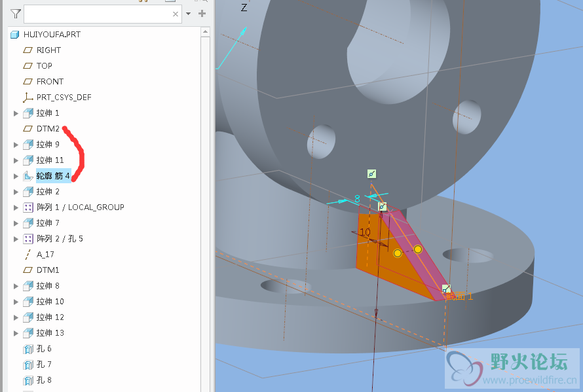Image resolution: width=583 pixels, height=392 pixels.
Task: Select the RIGHT datum plane icon
Action: [28, 50]
